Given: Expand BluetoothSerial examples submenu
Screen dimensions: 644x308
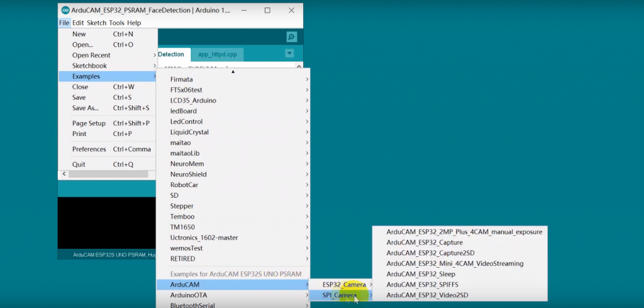Looking at the screenshot, I should point(233,305).
